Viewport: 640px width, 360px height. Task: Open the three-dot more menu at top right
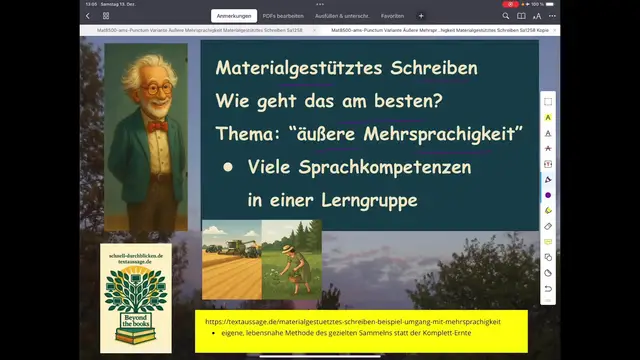point(552,16)
